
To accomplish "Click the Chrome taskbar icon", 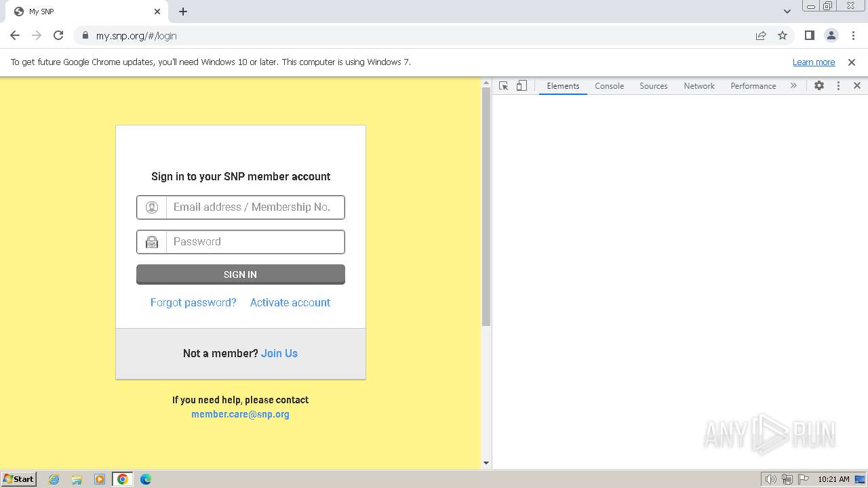I will [x=123, y=479].
